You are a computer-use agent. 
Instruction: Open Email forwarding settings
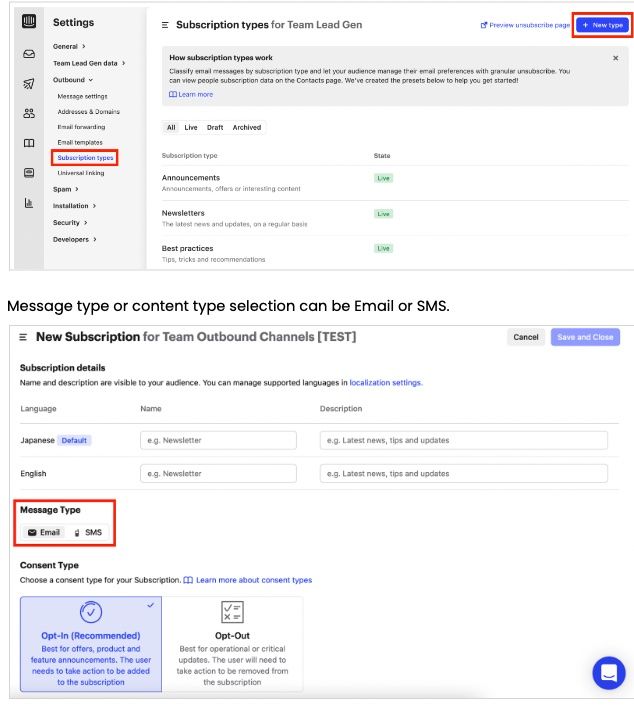pyautogui.click(x=81, y=127)
